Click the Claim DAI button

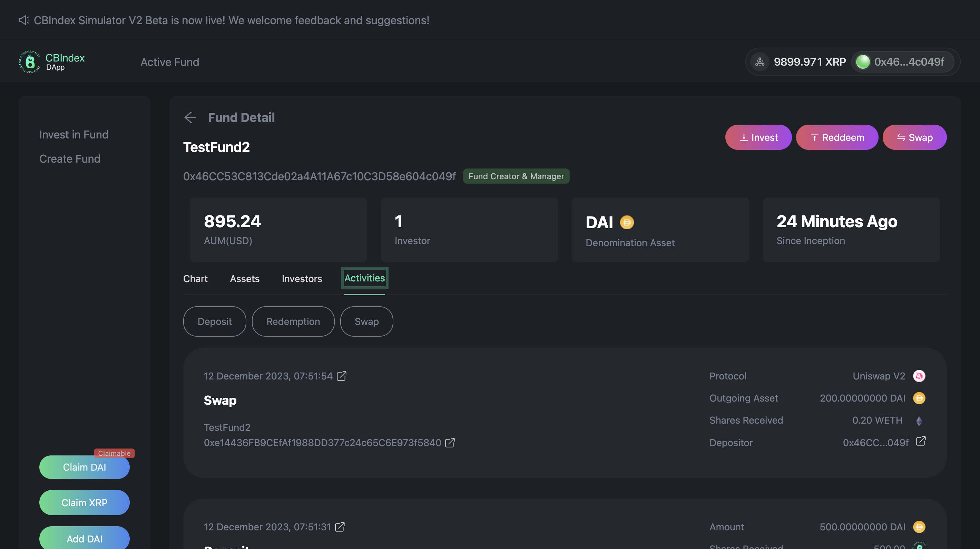click(x=85, y=467)
